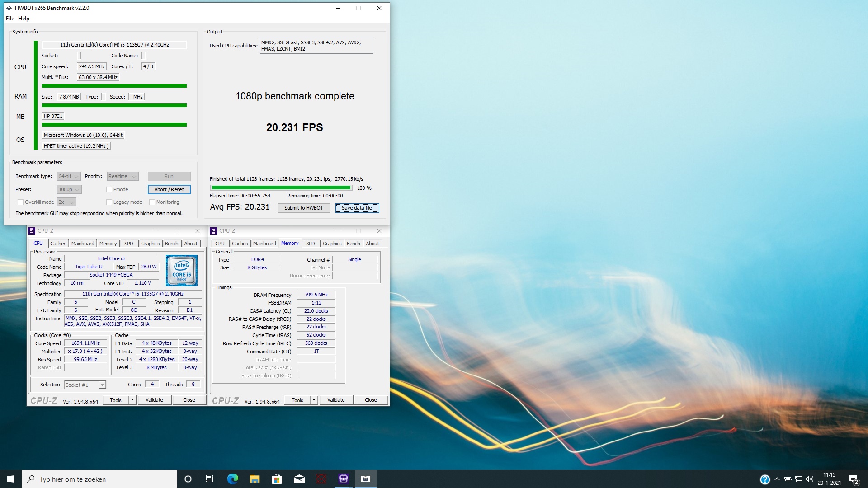Image resolution: width=868 pixels, height=488 pixels.
Task: Open network status in system tray
Action: coord(799,479)
